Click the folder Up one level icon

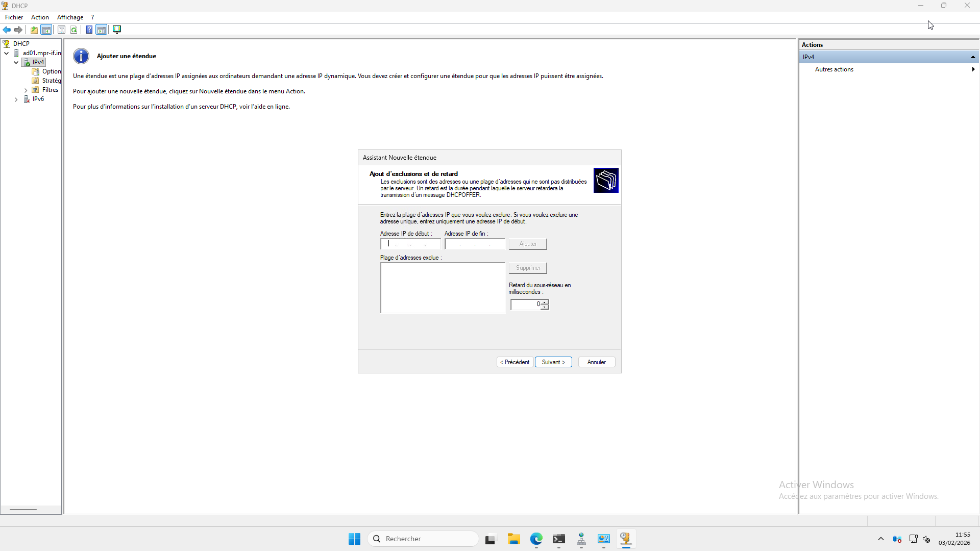click(34, 30)
